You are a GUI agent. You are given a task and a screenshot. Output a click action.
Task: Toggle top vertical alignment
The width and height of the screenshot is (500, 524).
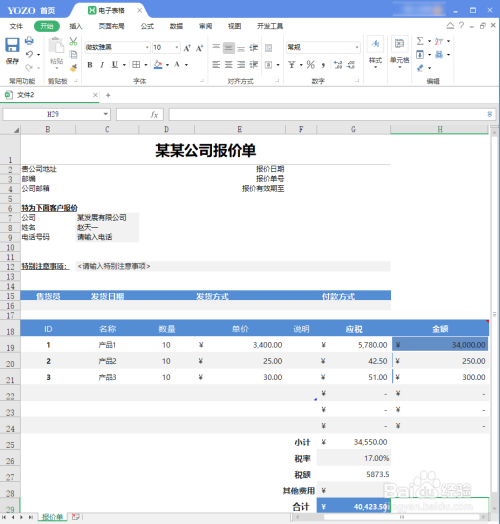tap(216, 48)
